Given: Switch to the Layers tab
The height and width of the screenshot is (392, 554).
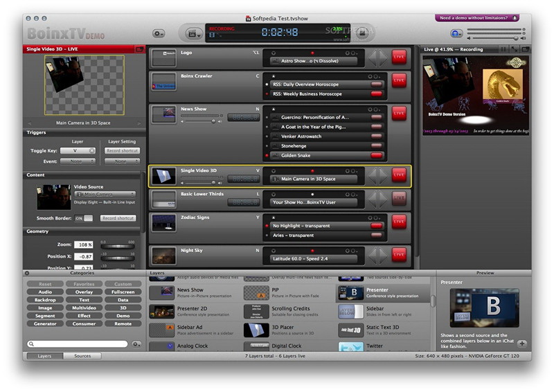Looking at the screenshot, I should pyautogui.click(x=44, y=356).
